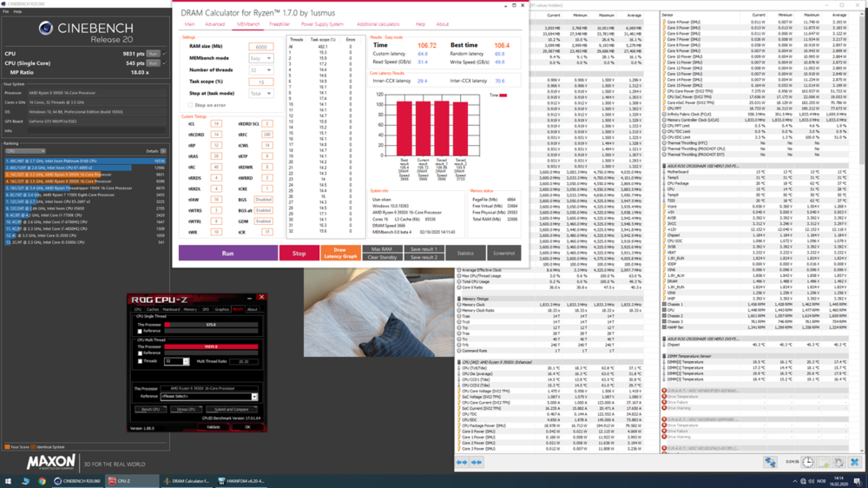Switch to DRAM Calculator taskbar item
The height and width of the screenshot is (488, 868).
click(187, 481)
